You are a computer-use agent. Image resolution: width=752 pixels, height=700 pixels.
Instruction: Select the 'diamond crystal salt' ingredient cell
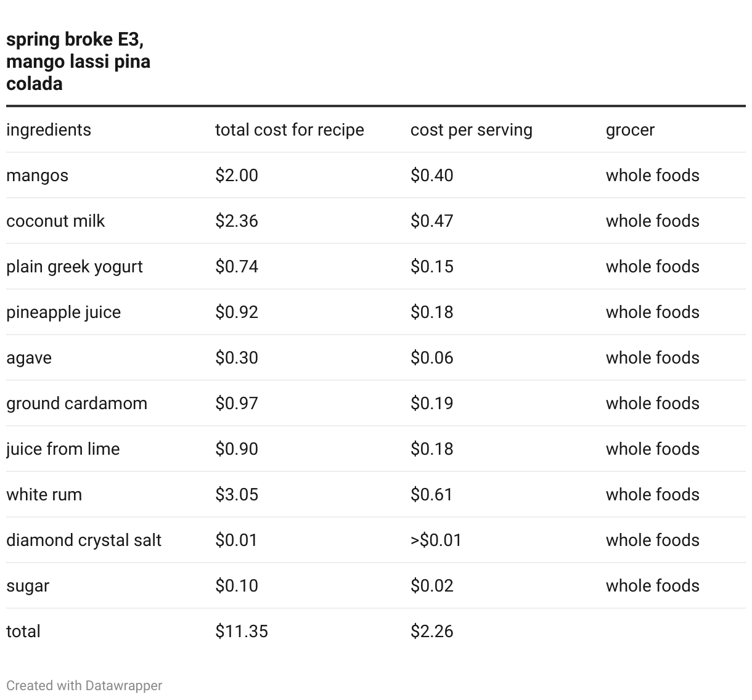(84, 540)
